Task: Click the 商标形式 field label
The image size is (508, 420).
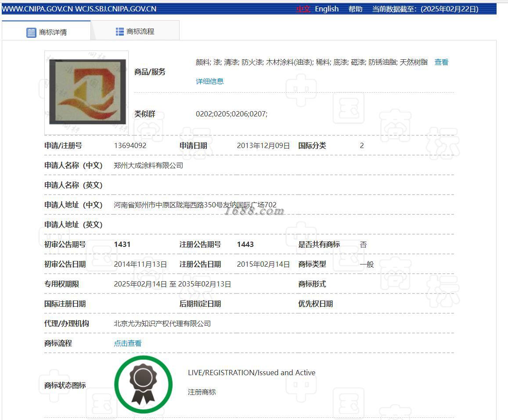Action: coord(312,284)
